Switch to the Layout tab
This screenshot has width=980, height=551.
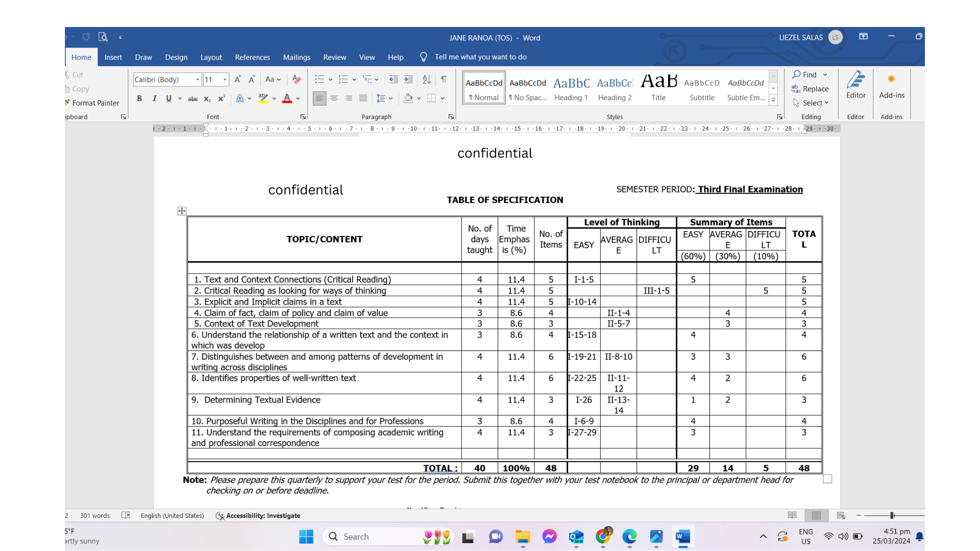tap(211, 57)
